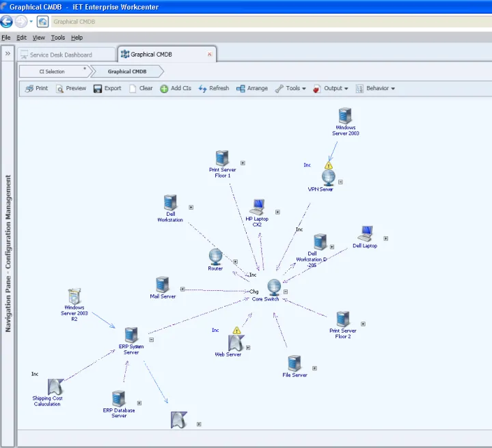Image resolution: width=492 pixels, height=448 pixels.
Task: Select the VPN Server node icon
Action: [329, 178]
